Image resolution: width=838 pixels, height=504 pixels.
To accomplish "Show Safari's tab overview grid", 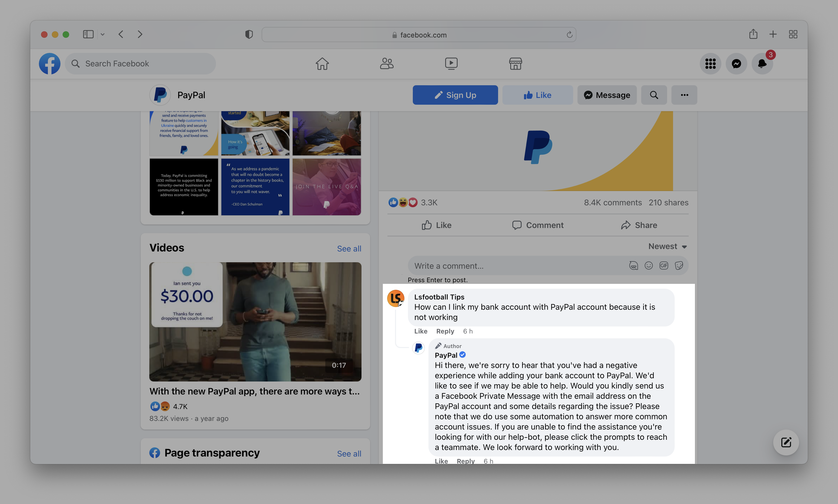I will (x=793, y=34).
